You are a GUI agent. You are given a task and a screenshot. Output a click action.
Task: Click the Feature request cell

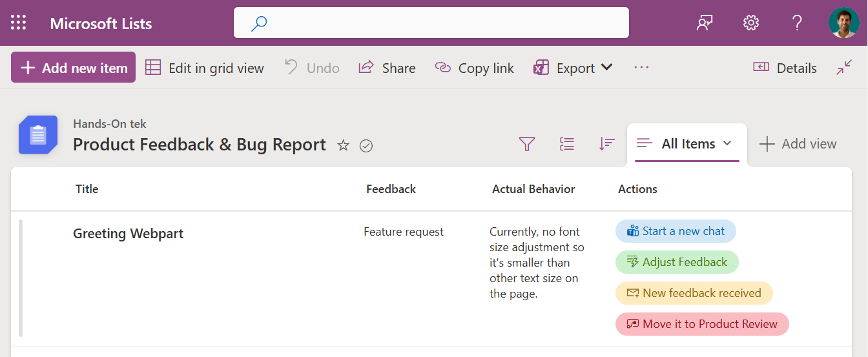pos(404,232)
